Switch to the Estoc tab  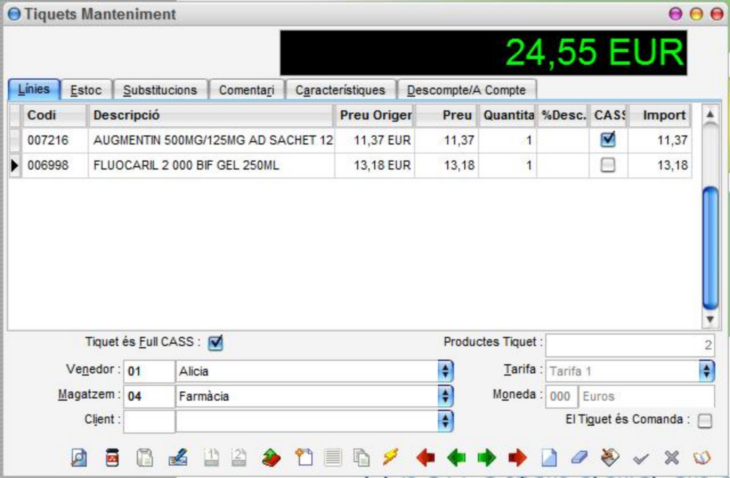pyautogui.click(x=86, y=90)
